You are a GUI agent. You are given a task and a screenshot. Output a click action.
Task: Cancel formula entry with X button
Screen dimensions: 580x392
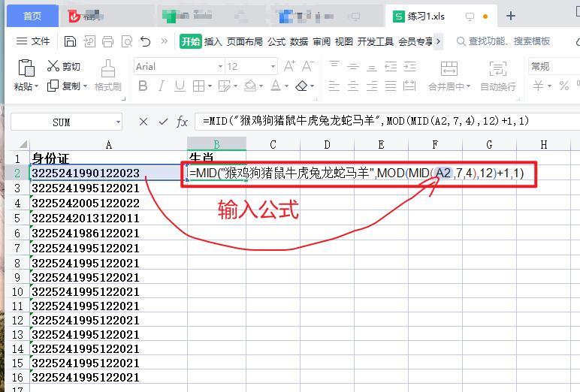tap(143, 122)
